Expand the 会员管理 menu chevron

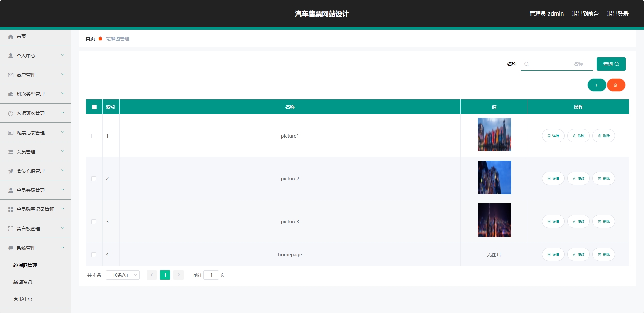pyautogui.click(x=63, y=151)
